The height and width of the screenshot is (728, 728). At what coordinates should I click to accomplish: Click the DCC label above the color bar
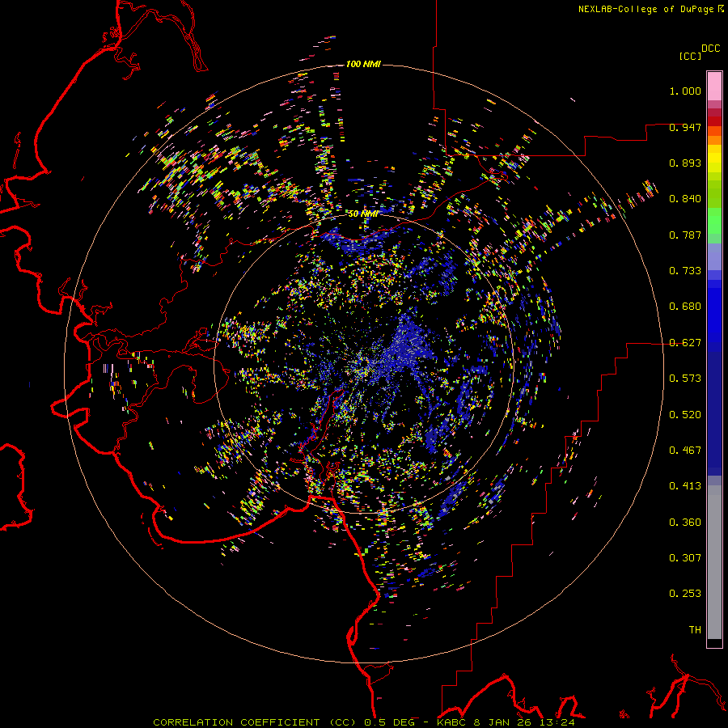[x=711, y=49]
